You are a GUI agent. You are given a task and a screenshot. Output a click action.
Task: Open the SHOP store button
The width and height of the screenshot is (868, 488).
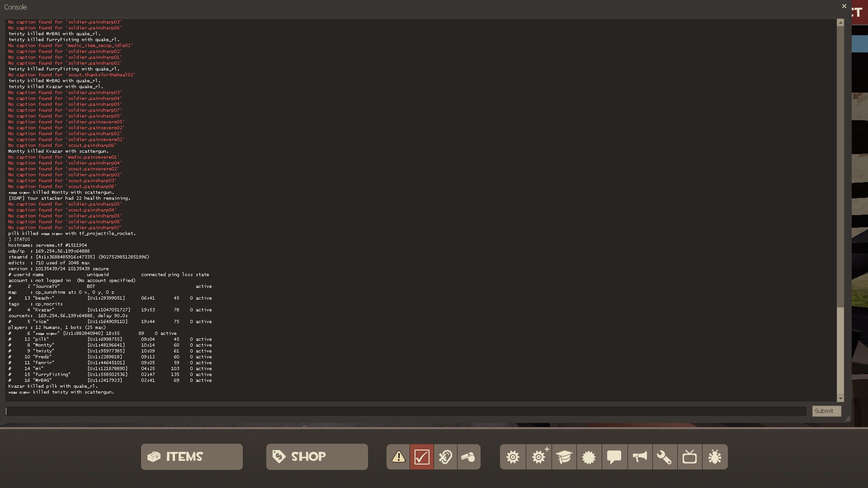click(317, 457)
